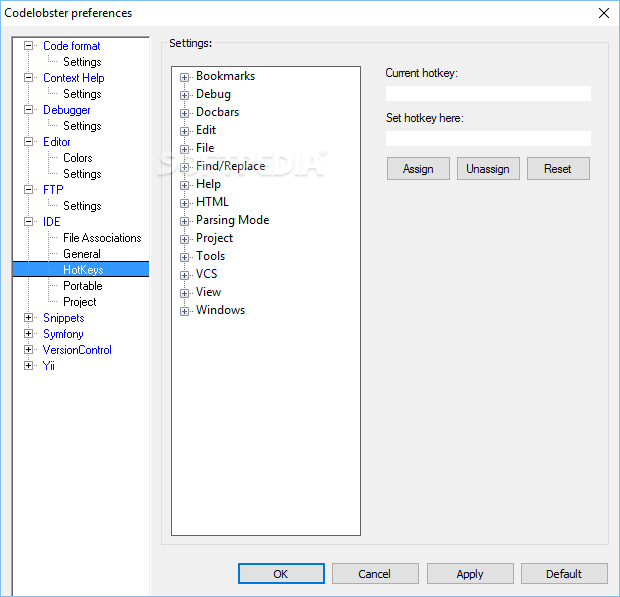Image resolution: width=620 pixels, height=597 pixels.
Task: Open Settings under Editor
Action: [82, 174]
